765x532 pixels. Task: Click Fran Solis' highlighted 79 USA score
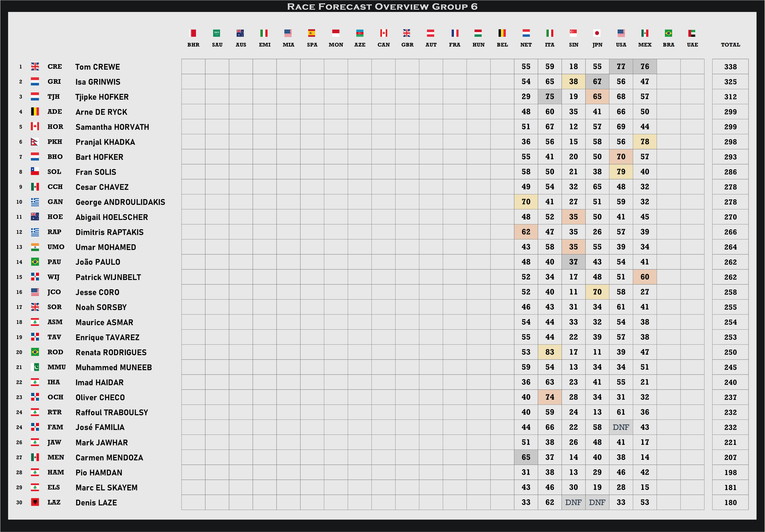coord(621,172)
